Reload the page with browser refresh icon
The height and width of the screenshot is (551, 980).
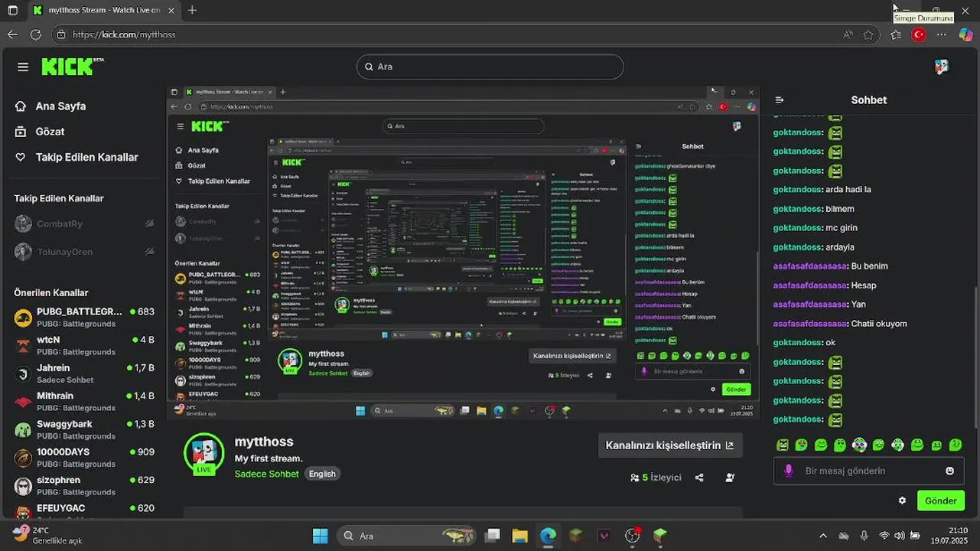coord(35,34)
